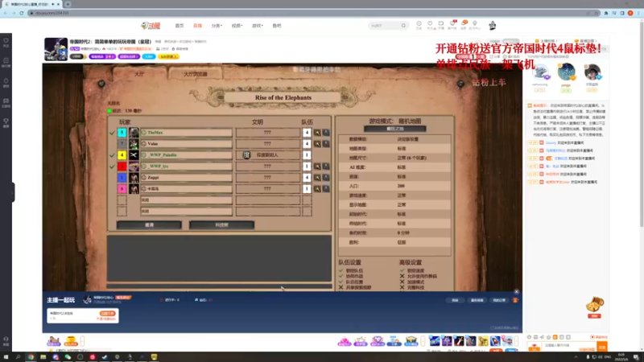This screenshot has height=362, width=644.
Task: Toggle first advanced settings checkbox under 高级设置
Action: pyautogui.click(x=402, y=270)
